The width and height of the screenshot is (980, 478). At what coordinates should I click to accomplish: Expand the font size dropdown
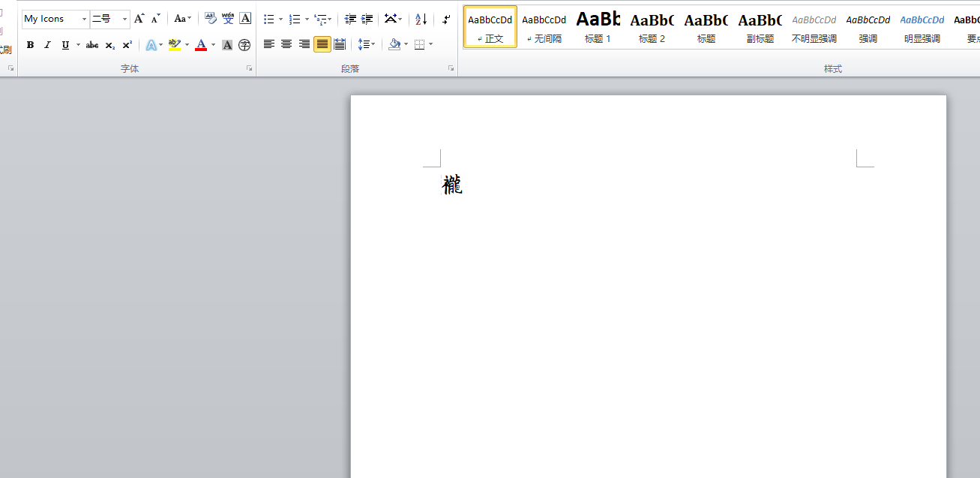coord(124,19)
